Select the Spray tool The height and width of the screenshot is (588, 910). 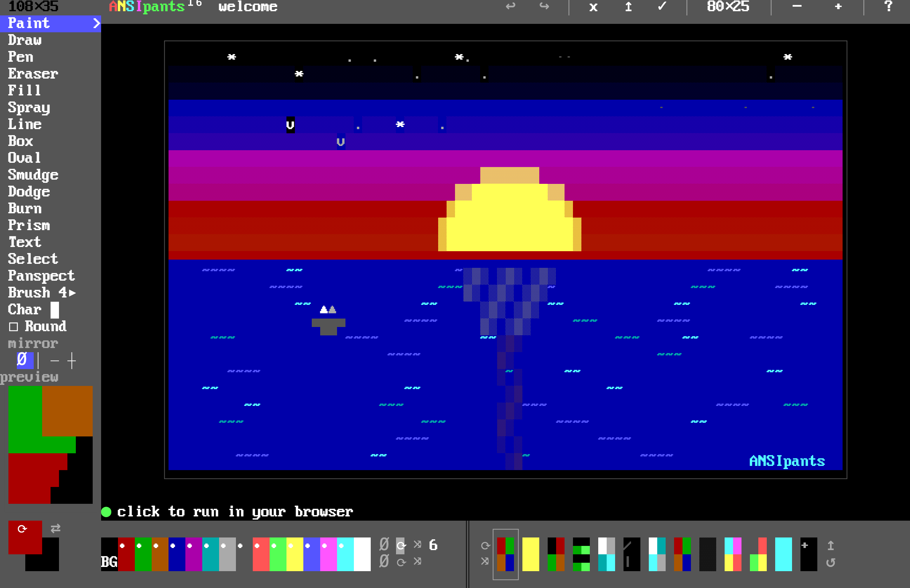click(29, 108)
